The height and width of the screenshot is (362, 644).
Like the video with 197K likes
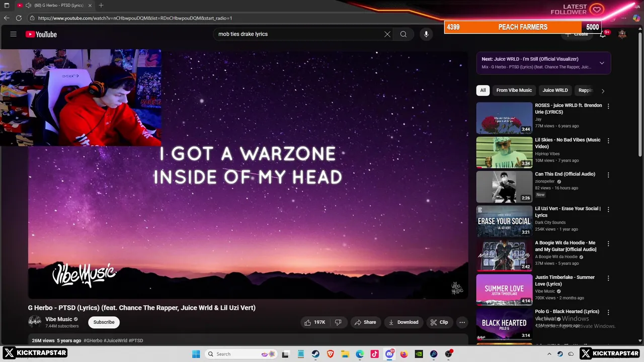click(x=314, y=322)
